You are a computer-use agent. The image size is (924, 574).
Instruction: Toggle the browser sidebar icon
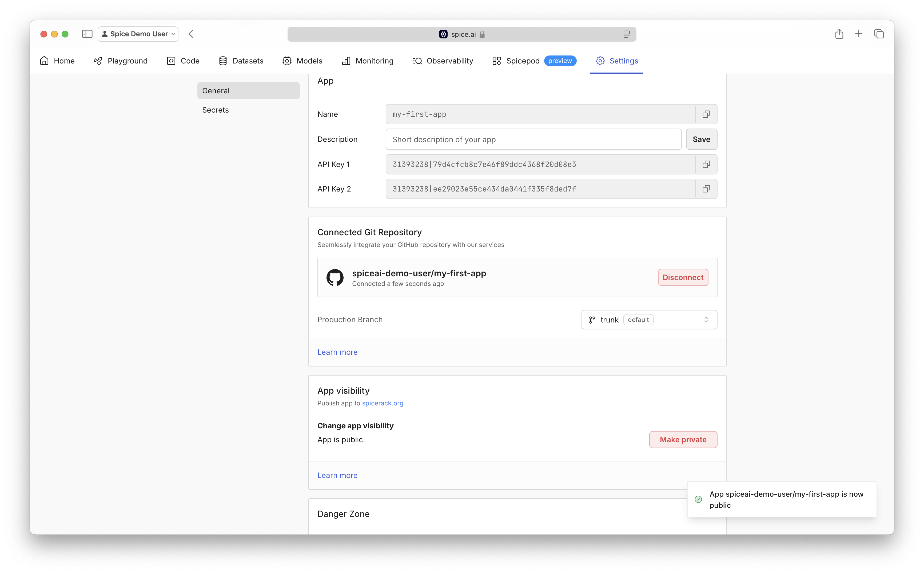coord(87,34)
